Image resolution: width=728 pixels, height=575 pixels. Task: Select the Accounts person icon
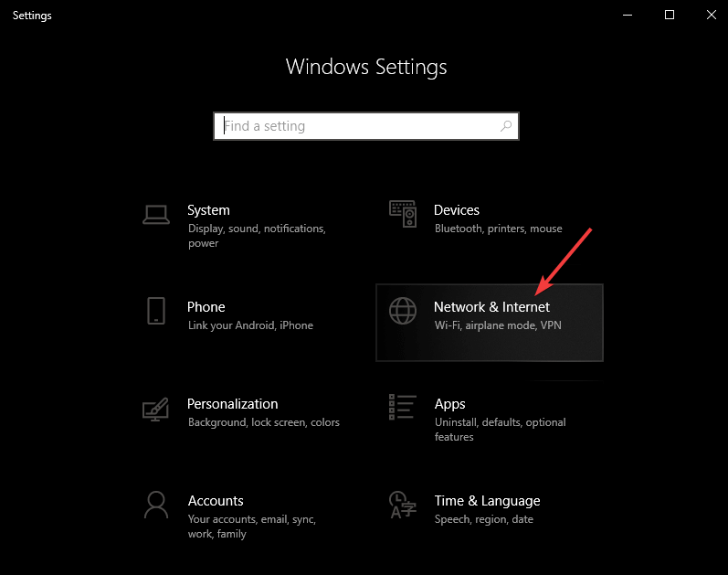156,505
